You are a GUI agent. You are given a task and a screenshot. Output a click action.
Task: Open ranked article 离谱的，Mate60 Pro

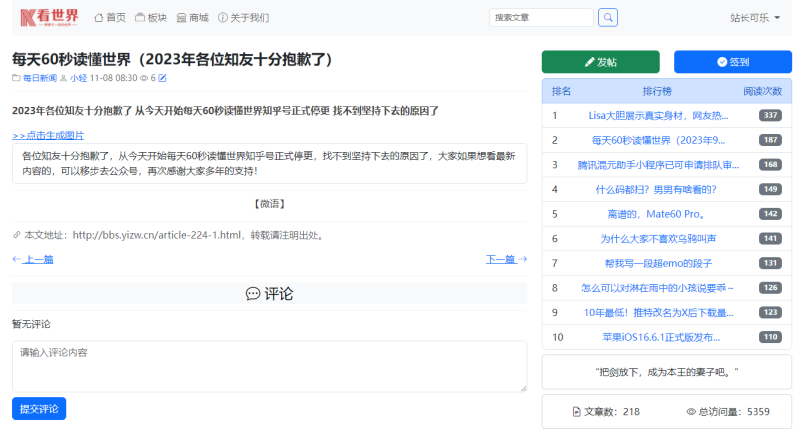pyautogui.click(x=657, y=213)
